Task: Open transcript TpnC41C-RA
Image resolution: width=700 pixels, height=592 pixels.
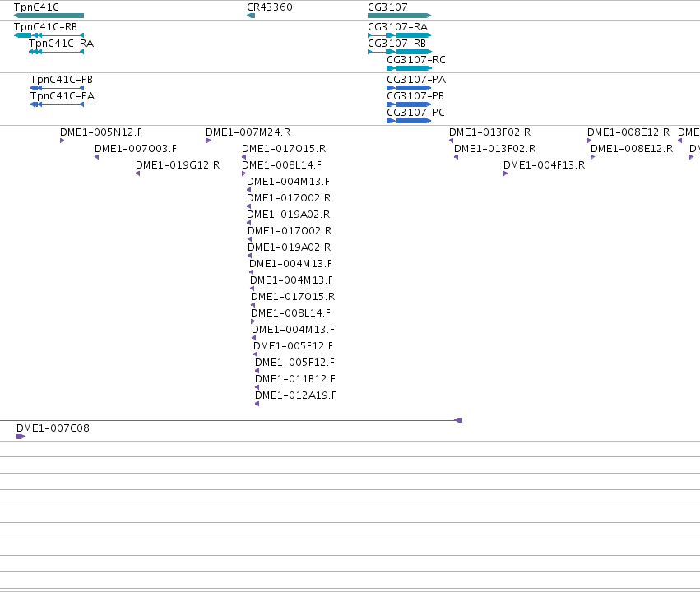Action: [61, 44]
